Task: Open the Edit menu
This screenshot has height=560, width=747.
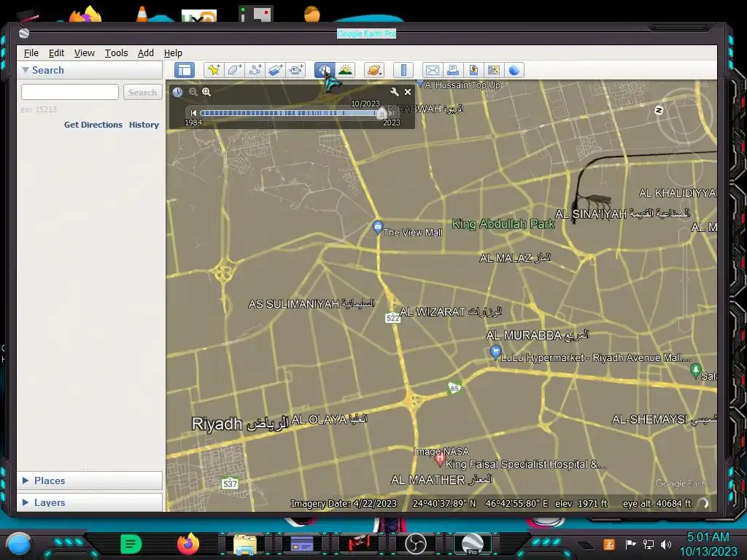Action: click(x=56, y=52)
